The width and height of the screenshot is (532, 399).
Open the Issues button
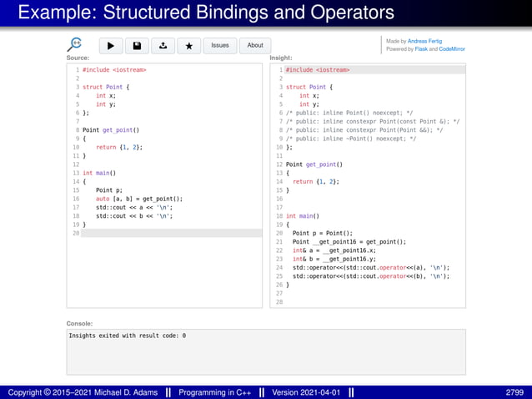(x=220, y=46)
